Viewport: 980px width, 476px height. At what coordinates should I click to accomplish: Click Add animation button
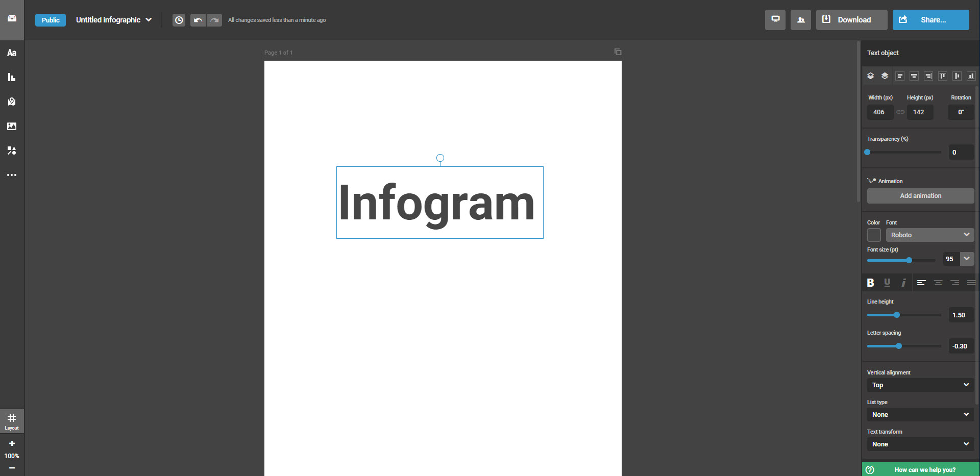point(921,196)
